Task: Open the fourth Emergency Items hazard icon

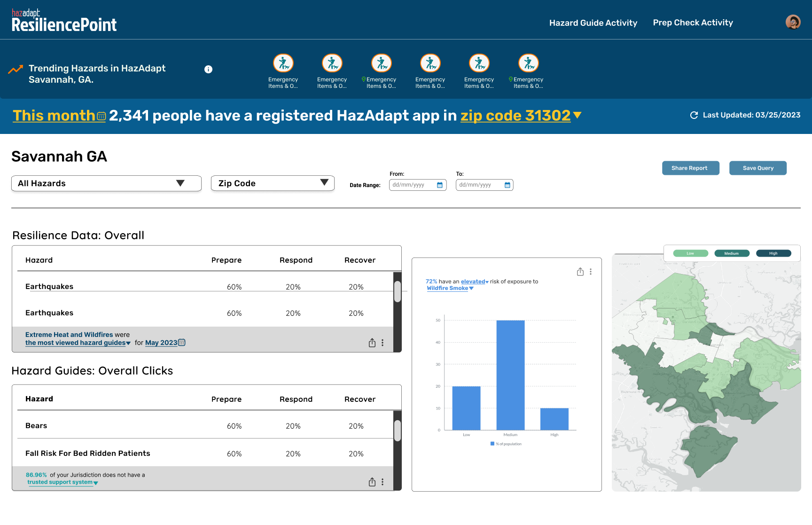Action: point(430,63)
